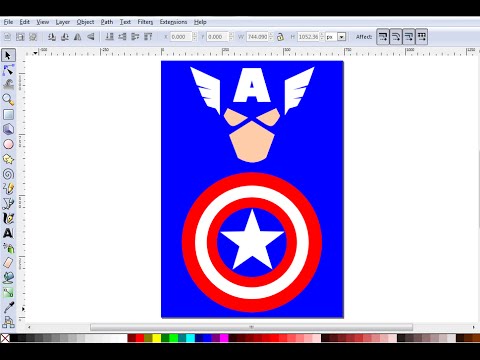
Task: Select the Star polygon tool
Action: click(x=8, y=159)
